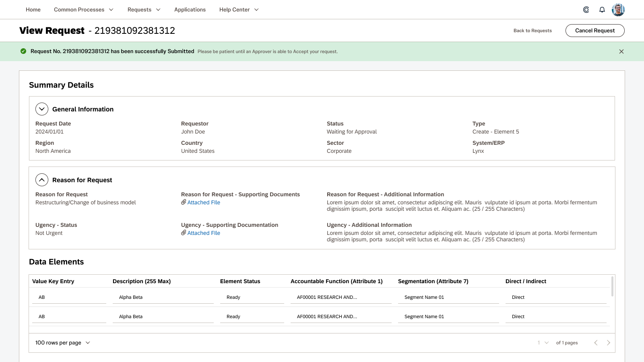Screen dimensions: 644x362
Task: Open the Urgency Supporting Documentation attached file
Action: pyautogui.click(x=203, y=233)
